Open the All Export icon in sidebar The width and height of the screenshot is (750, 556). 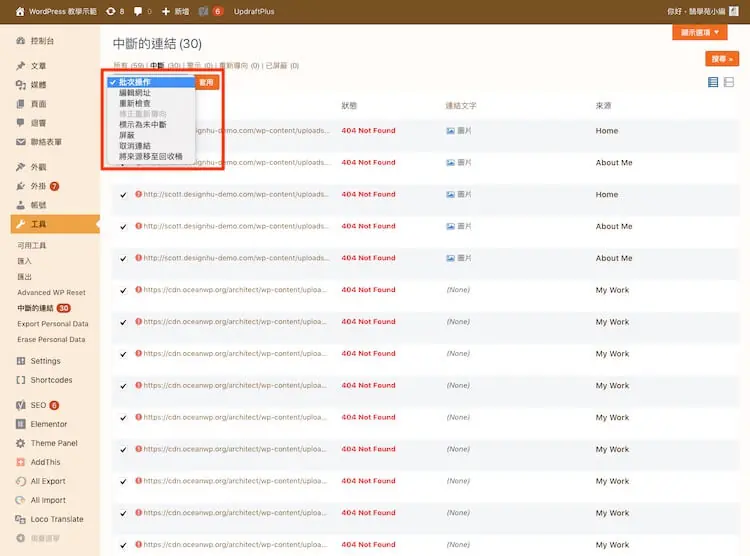tap(21, 481)
